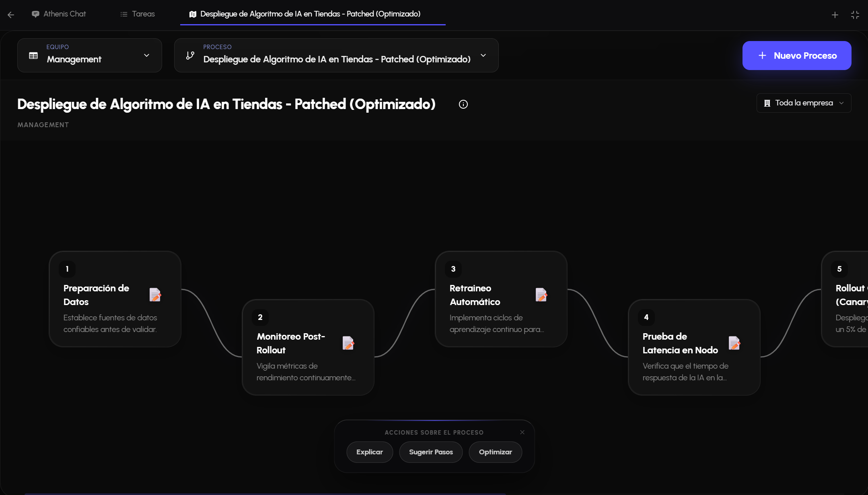Click the chevron arrow in Equipo dropdown
This screenshot has height=495, width=868.
point(146,56)
